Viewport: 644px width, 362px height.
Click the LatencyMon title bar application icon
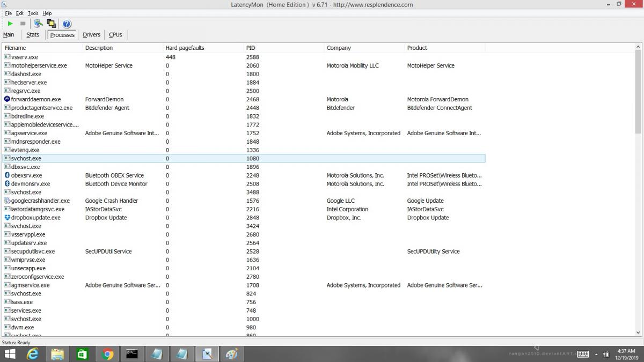tap(5, 4)
